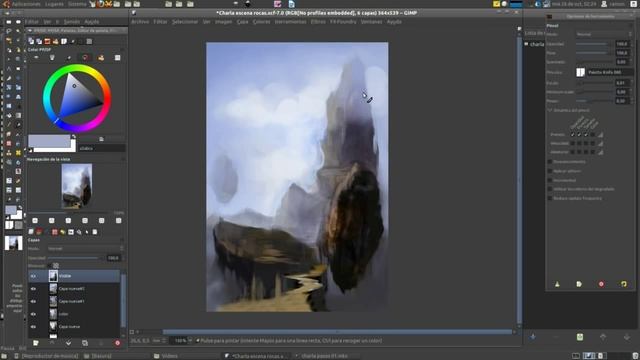Enable Desvanecimiento checkbox
This screenshot has width=640, height=360.
(550, 162)
